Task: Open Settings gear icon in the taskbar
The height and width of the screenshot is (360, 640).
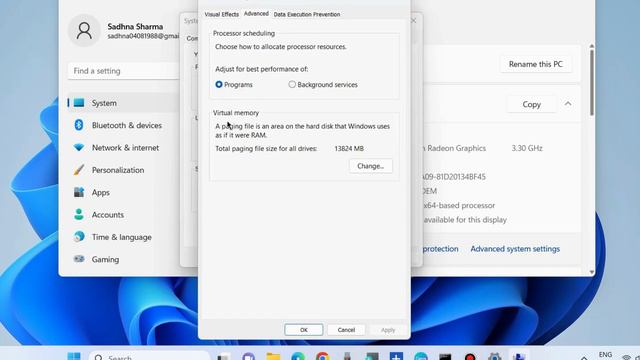Action: pyautogui.click(x=494, y=356)
